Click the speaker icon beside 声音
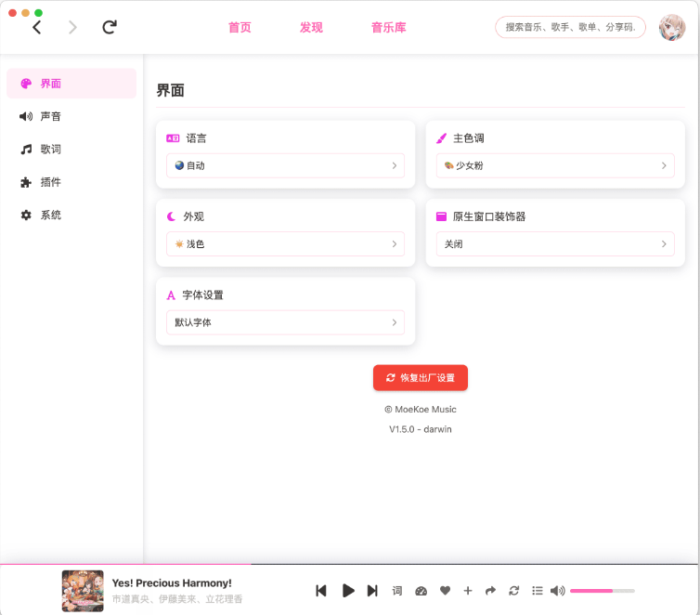The image size is (700, 615). pos(26,116)
